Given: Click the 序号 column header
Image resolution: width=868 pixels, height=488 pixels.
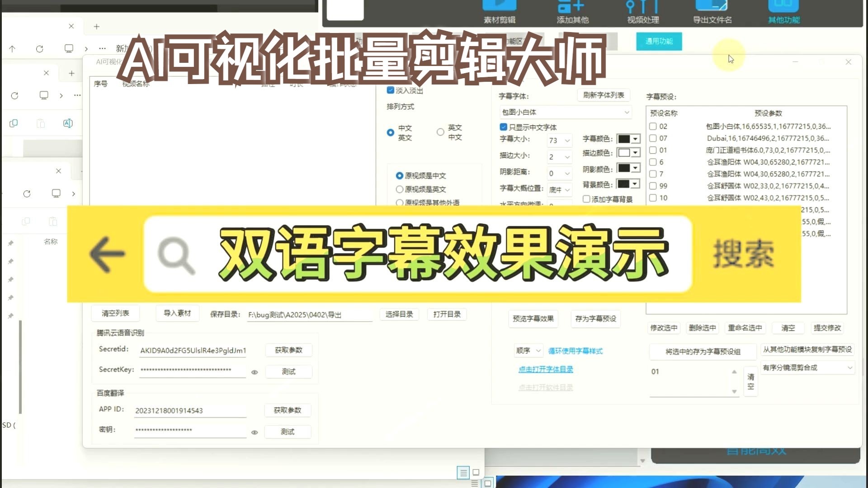Looking at the screenshot, I should [101, 84].
